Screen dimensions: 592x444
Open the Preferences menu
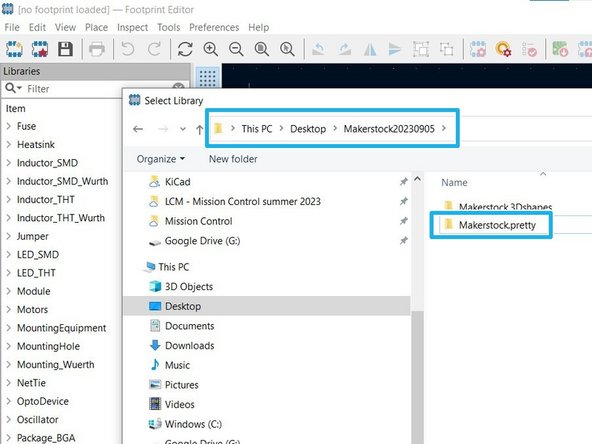pos(214,28)
